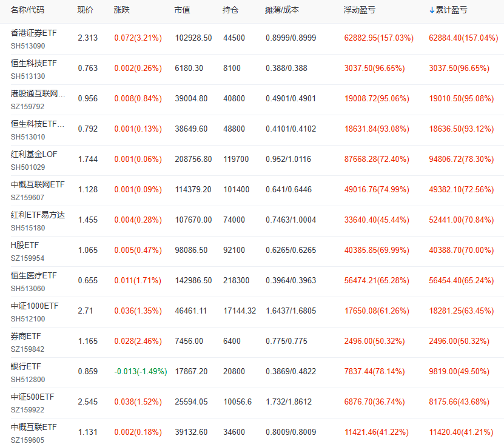This screenshot has width=504, height=447.
Task: Open the 香港证券ETF holding
Action: pyautogui.click(x=34, y=33)
